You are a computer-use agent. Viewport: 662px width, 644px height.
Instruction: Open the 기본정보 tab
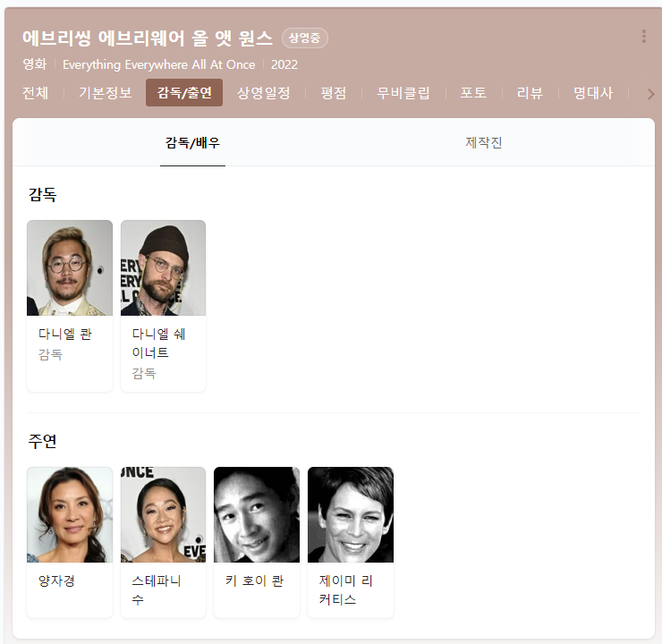tap(106, 93)
